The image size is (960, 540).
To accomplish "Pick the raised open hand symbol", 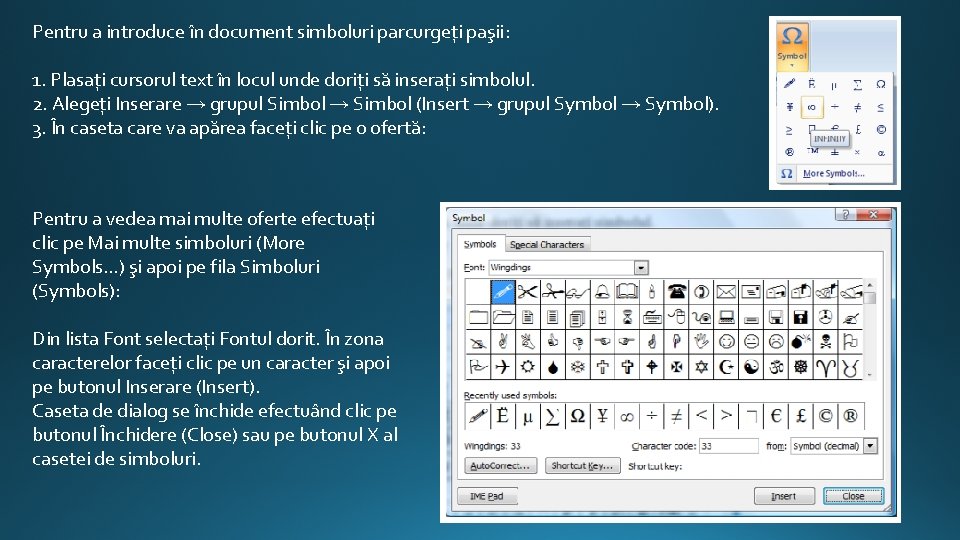I will (702, 342).
